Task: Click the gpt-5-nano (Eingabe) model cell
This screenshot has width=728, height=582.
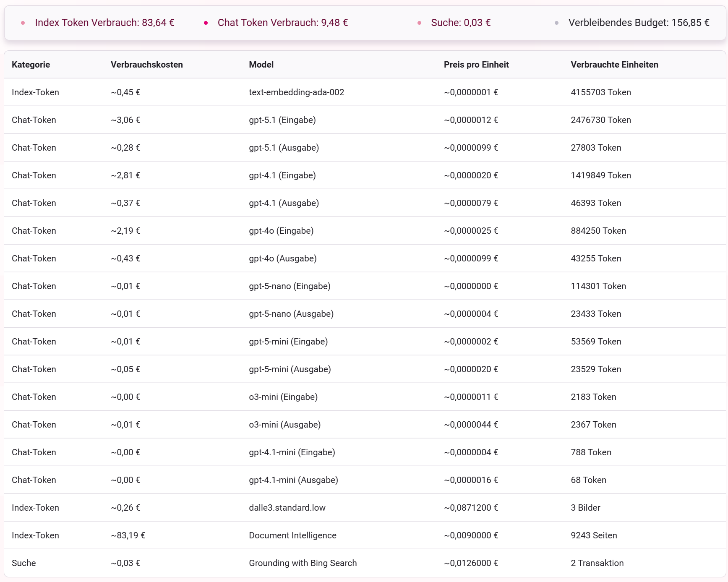Action: (x=290, y=286)
